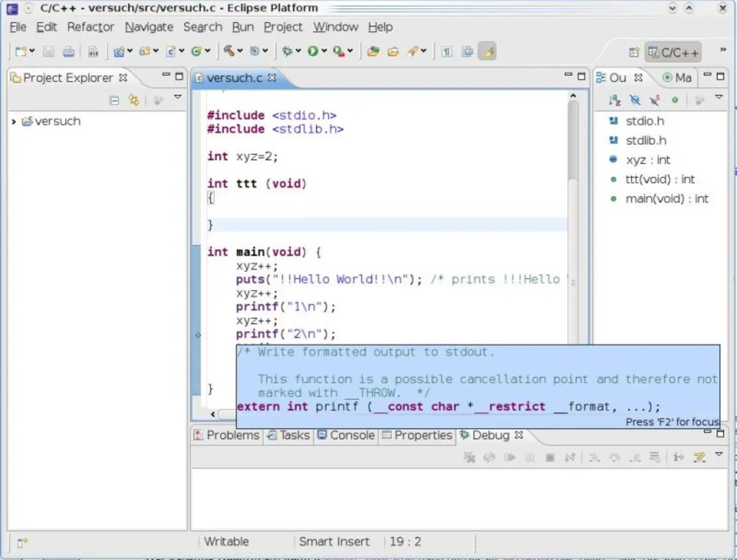
Task: Toggle Hide Static Members in Outline
Action: click(x=655, y=100)
